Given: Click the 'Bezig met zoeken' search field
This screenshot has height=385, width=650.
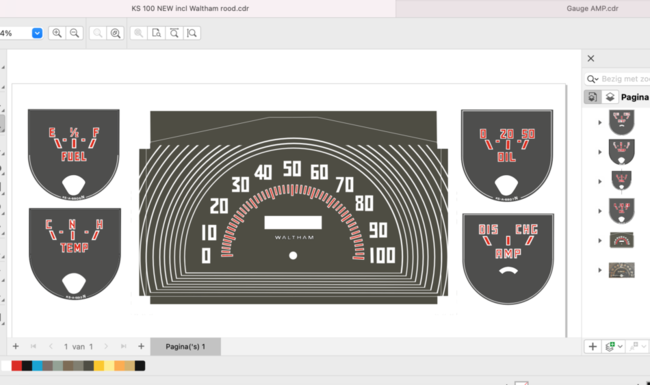Looking at the screenshot, I should point(625,79).
